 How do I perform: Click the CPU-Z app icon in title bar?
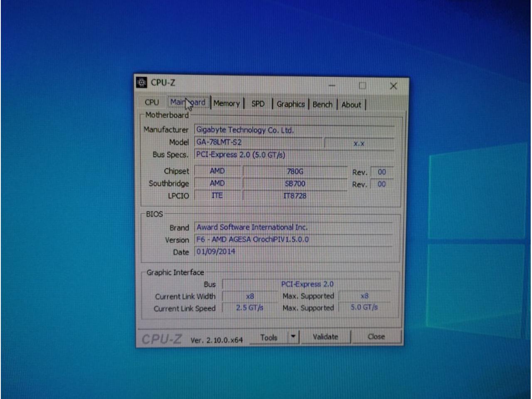click(x=141, y=82)
